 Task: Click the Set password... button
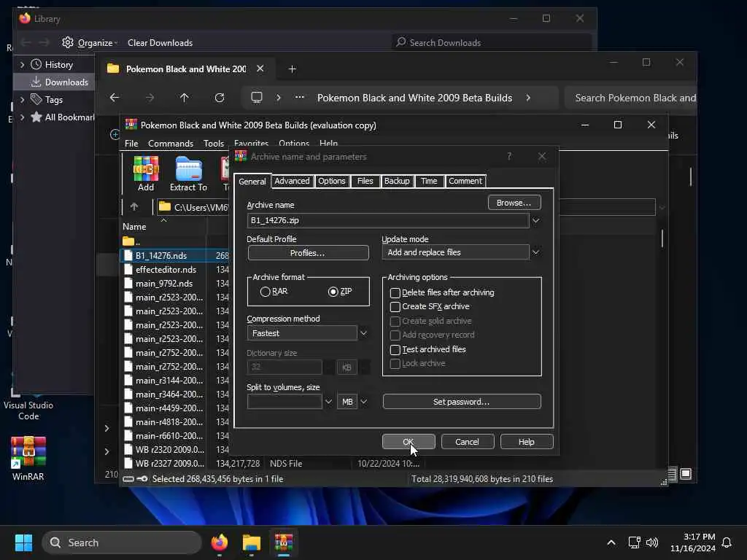click(x=462, y=402)
